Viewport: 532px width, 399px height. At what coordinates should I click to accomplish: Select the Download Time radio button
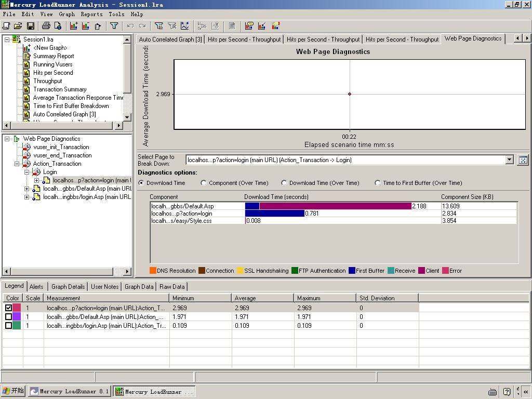click(141, 183)
